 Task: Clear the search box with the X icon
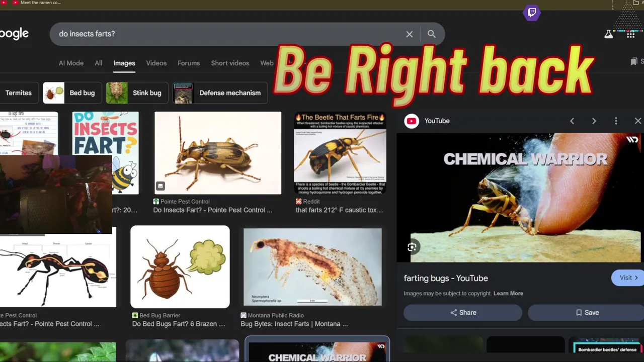point(410,34)
